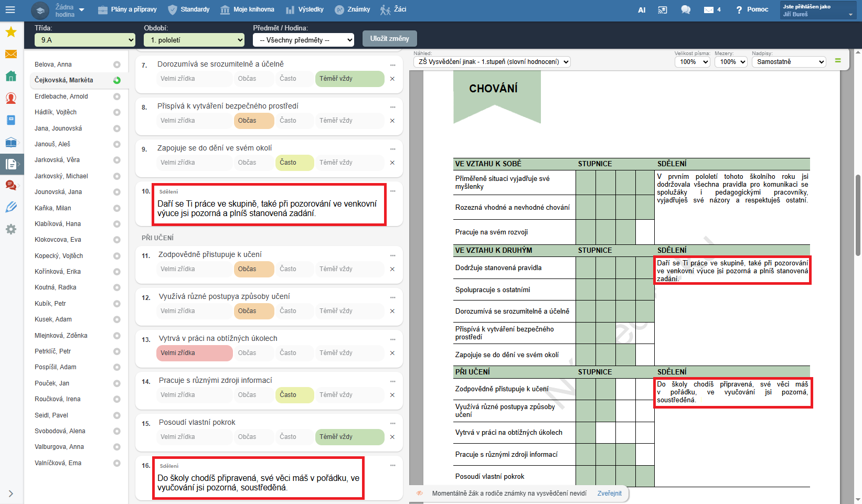Expand the Období dropdown
The height and width of the screenshot is (504, 862).
(194, 40)
